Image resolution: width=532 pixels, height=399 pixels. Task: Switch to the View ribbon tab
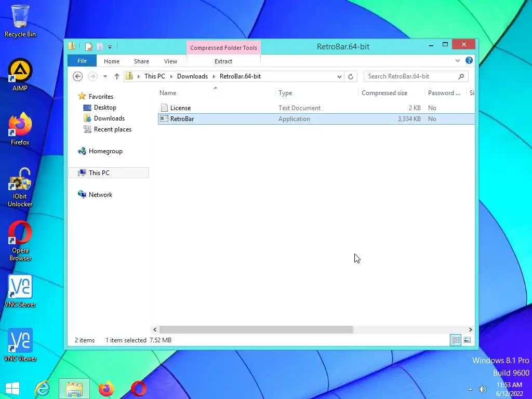click(170, 61)
